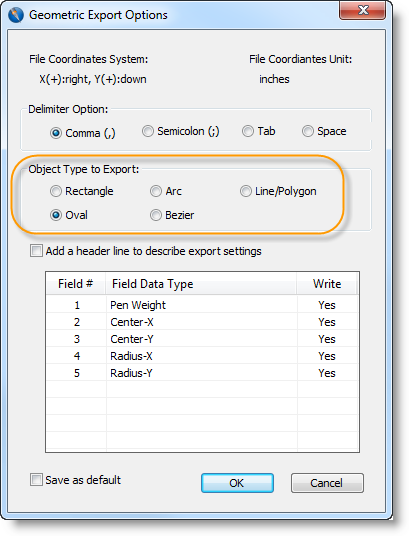Click field number 3 cell
Image resolution: width=409 pixels, height=536 pixels.
(77, 339)
